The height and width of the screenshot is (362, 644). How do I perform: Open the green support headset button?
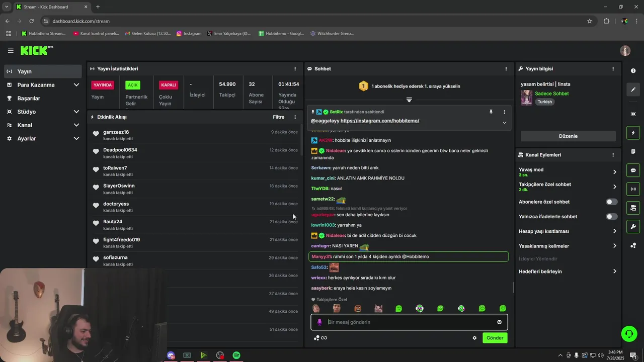[x=628, y=333]
